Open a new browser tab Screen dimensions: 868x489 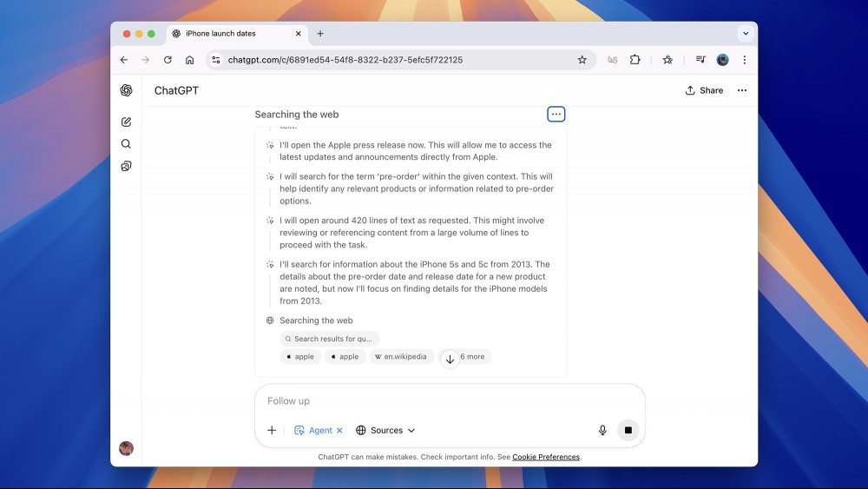tap(320, 33)
